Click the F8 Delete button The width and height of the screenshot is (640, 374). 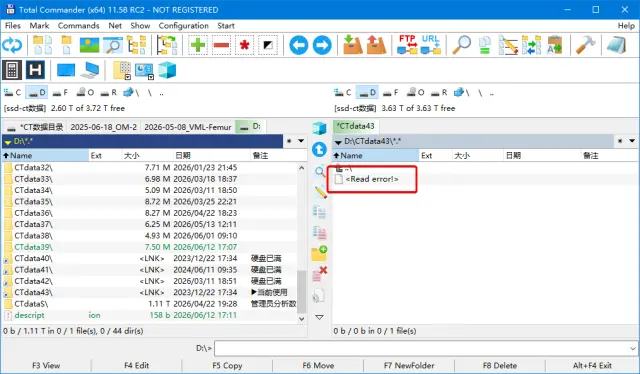(500, 365)
